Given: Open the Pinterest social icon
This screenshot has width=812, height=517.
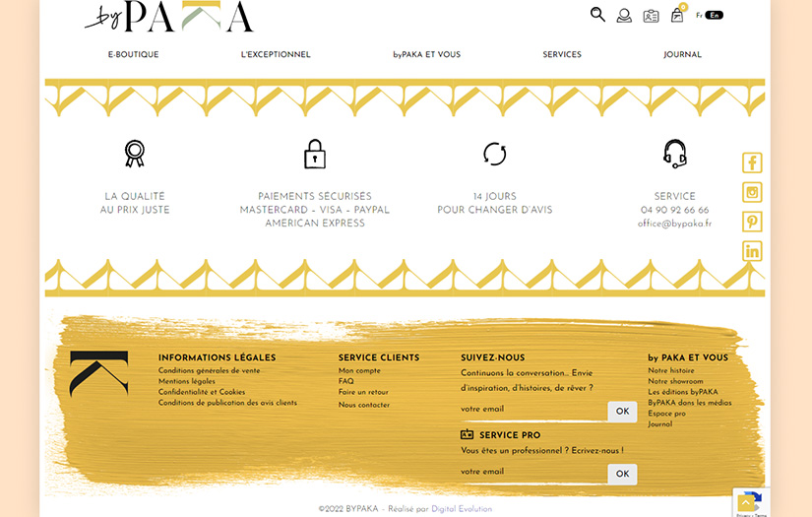Looking at the screenshot, I should (x=752, y=222).
